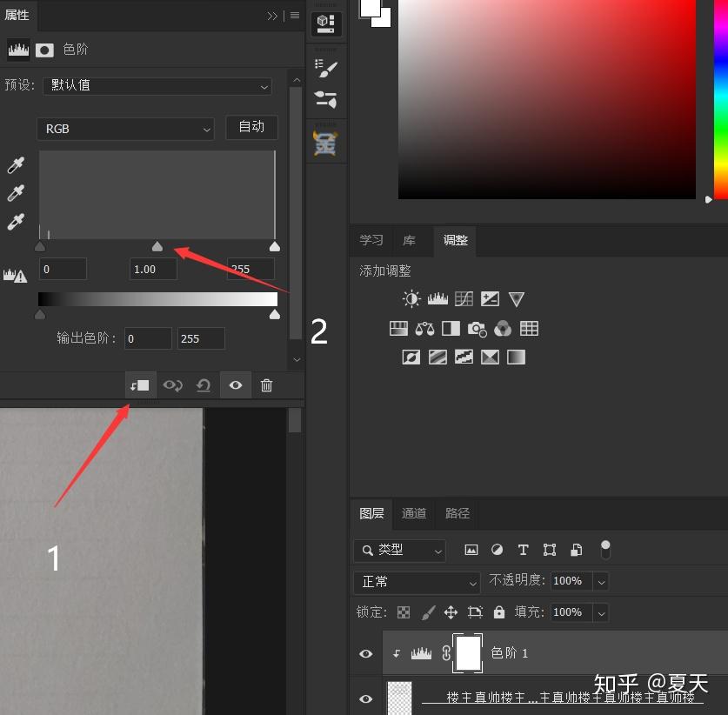
Task: Add a Brightness/Contrast adjustment
Action: pyautogui.click(x=411, y=298)
